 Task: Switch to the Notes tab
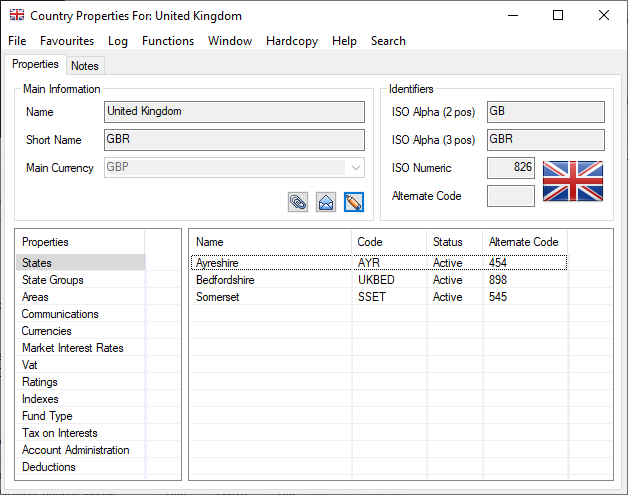(85, 65)
